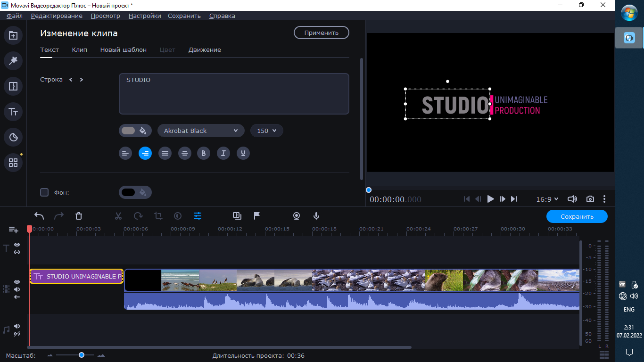The image size is (644, 362).
Task: Enable the Фон background checkbox
Action: click(x=44, y=192)
